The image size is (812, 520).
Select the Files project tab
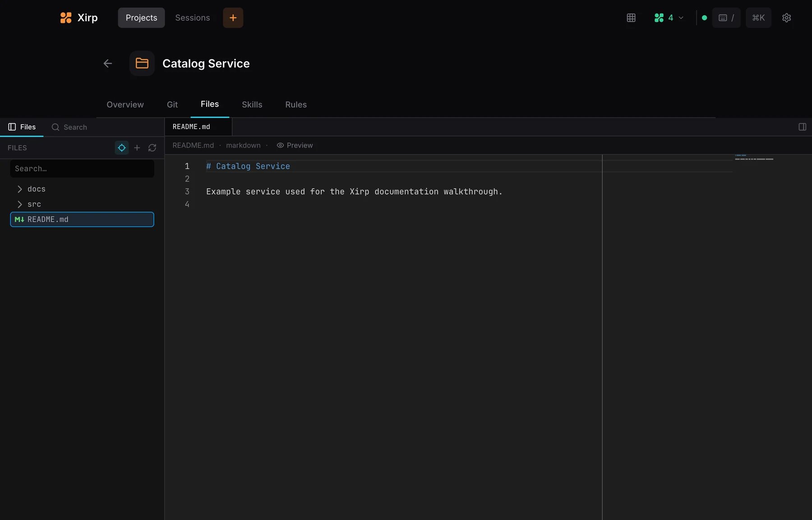(x=210, y=104)
